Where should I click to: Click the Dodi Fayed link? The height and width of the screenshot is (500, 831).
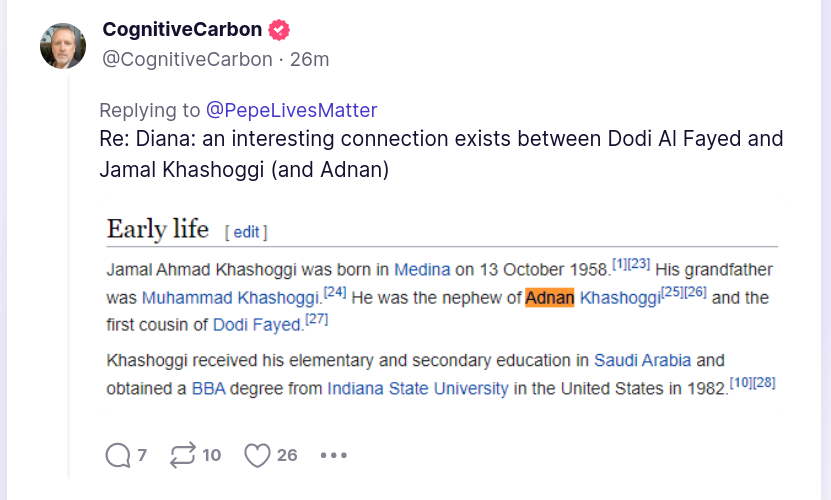(x=257, y=324)
